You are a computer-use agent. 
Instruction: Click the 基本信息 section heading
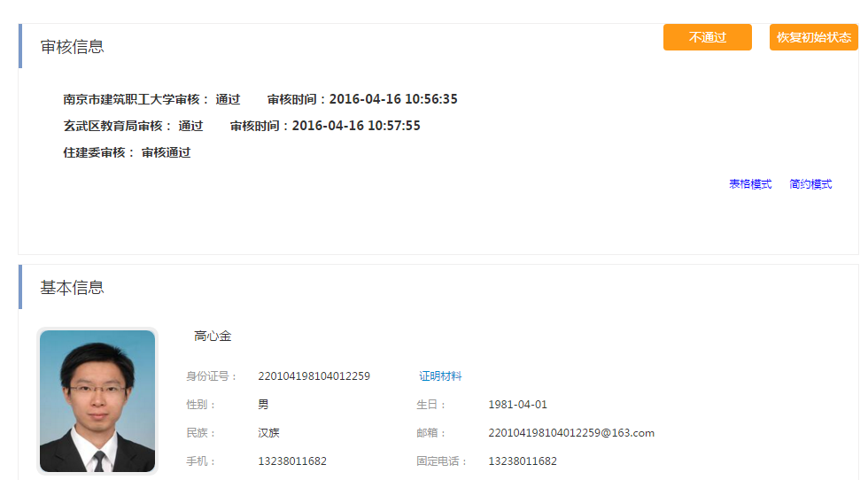point(73,288)
